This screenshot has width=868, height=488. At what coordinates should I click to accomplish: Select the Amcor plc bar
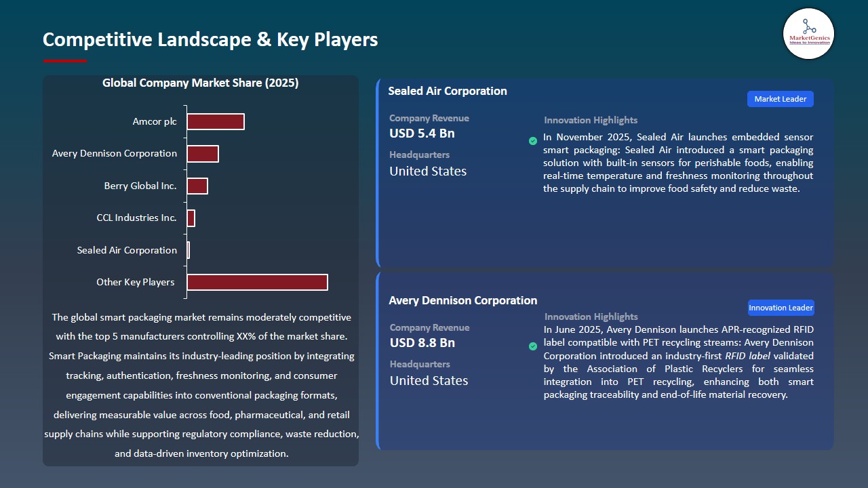(x=216, y=122)
